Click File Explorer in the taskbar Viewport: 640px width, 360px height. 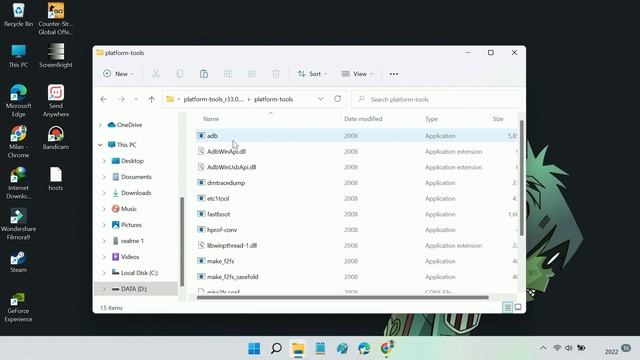(x=298, y=349)
